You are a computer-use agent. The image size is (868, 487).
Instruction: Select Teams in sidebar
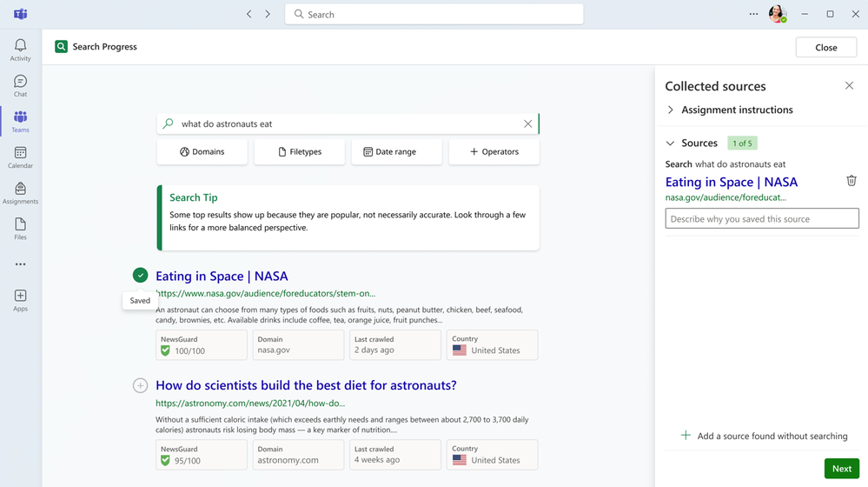click(x=21, y=122)
